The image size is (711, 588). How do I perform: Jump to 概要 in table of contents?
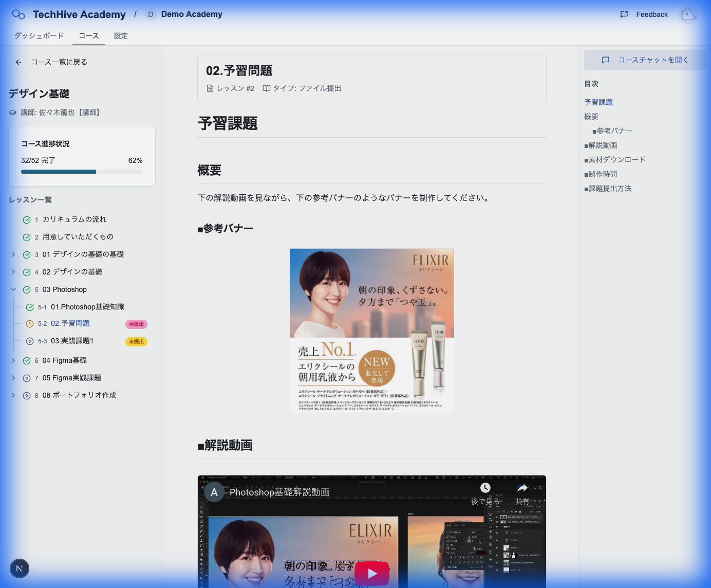tap(591, 117)
